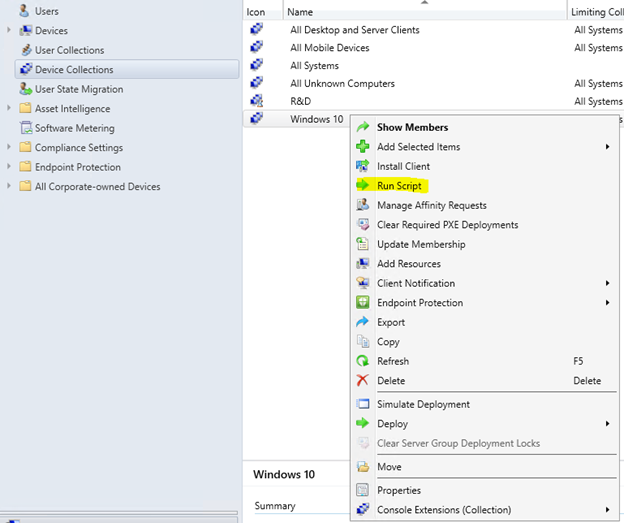Click the Move folder icon
624x523 pixels.
pos(363,466)
